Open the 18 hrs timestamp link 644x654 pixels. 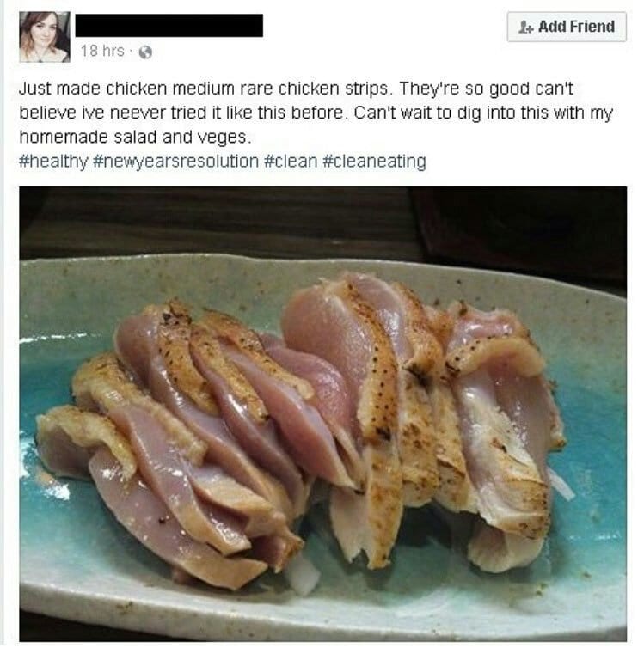(x=102, y=51)
